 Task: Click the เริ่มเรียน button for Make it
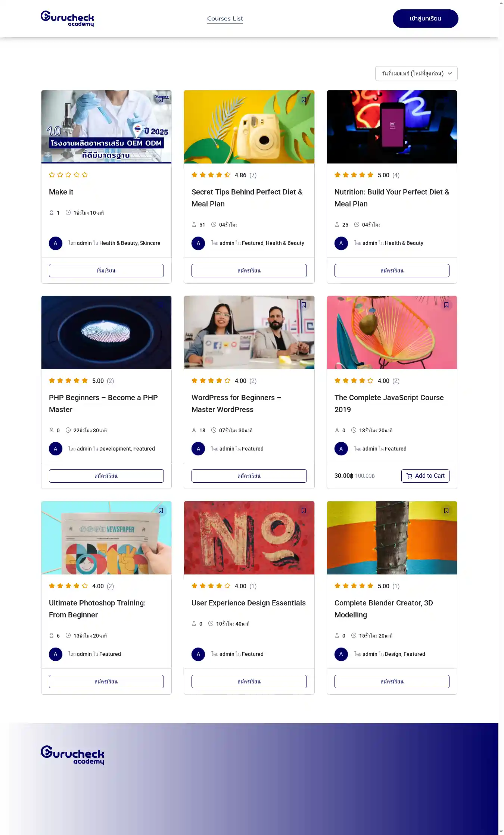(x=106, y=270)
